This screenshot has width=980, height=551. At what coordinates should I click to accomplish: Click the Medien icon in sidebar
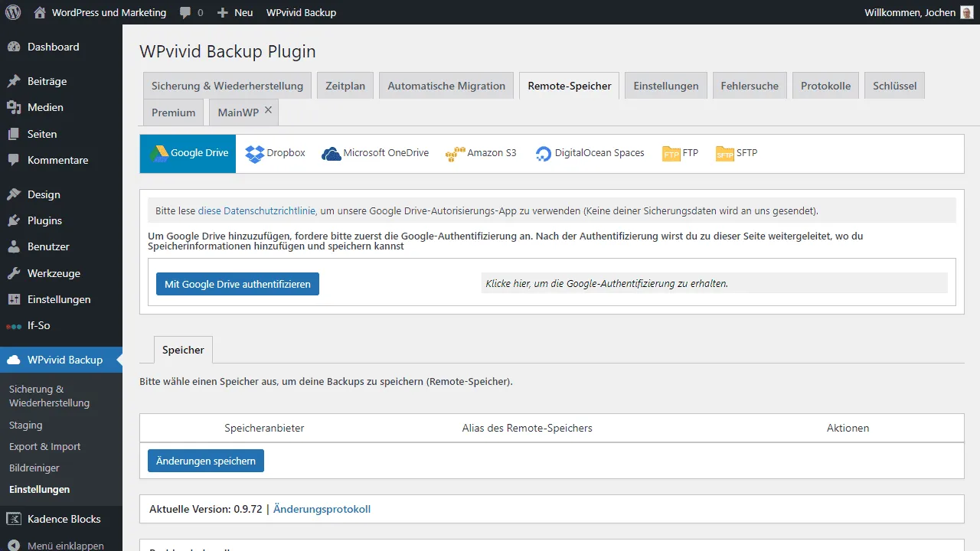click(14, 107)
